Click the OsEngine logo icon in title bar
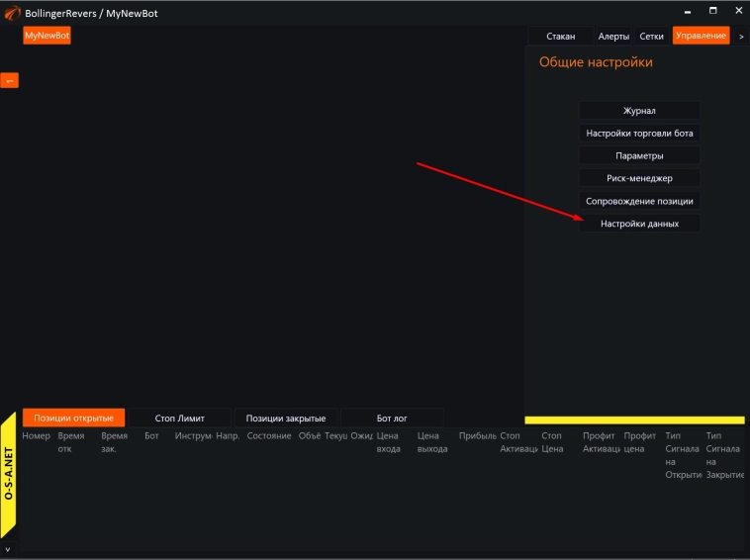Screen dimensions: 750x560 click(11, 12)
